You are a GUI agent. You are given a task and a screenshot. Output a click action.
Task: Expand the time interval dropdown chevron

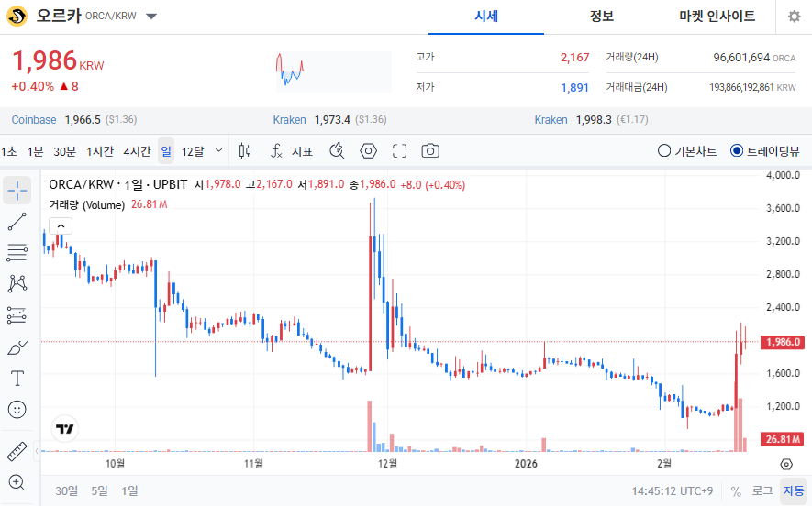pyautogui.click(x=218, y=150)
